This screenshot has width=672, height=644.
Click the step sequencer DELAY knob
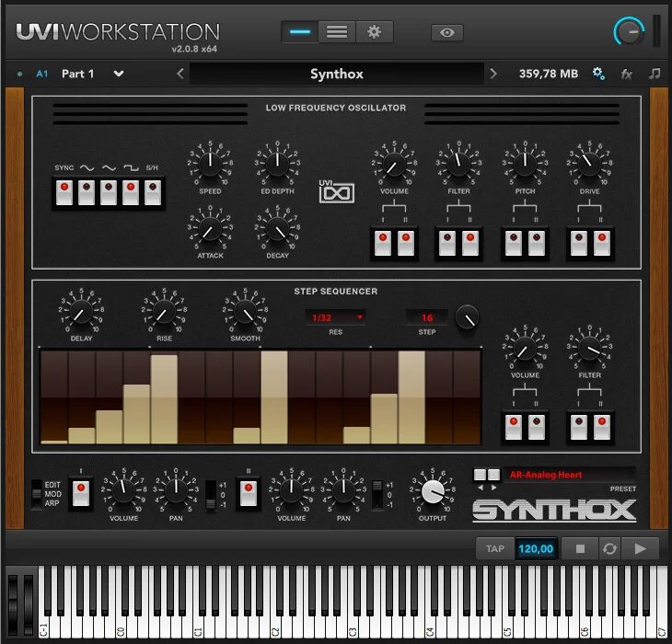click(x=81, y=312)
